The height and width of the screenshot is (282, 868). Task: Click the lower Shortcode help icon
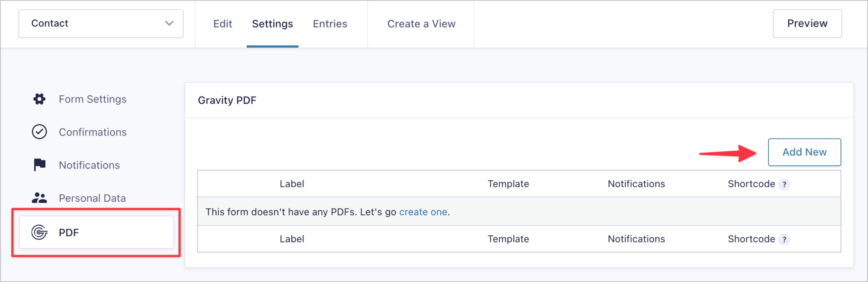(785, 239)
